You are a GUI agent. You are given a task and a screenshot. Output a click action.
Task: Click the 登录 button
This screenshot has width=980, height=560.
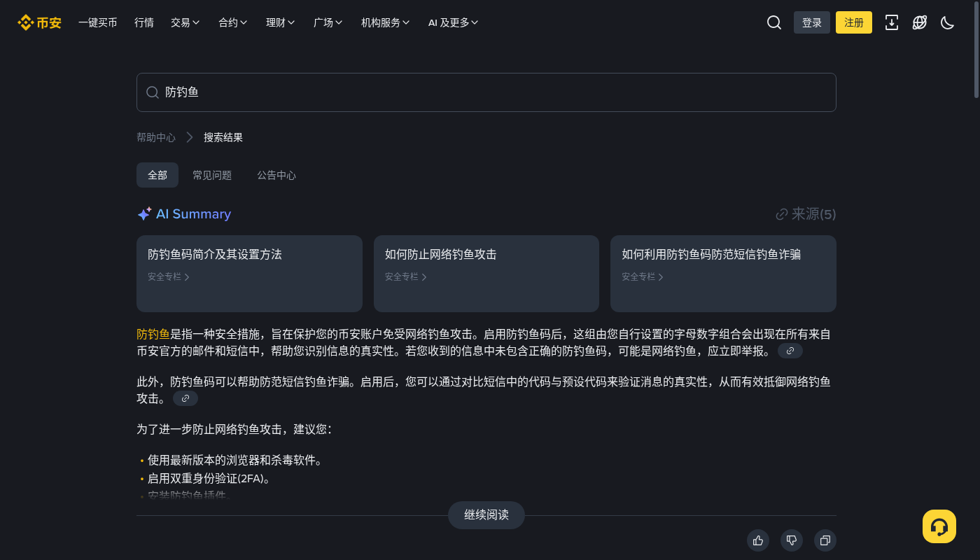click(x=812, y=22)
